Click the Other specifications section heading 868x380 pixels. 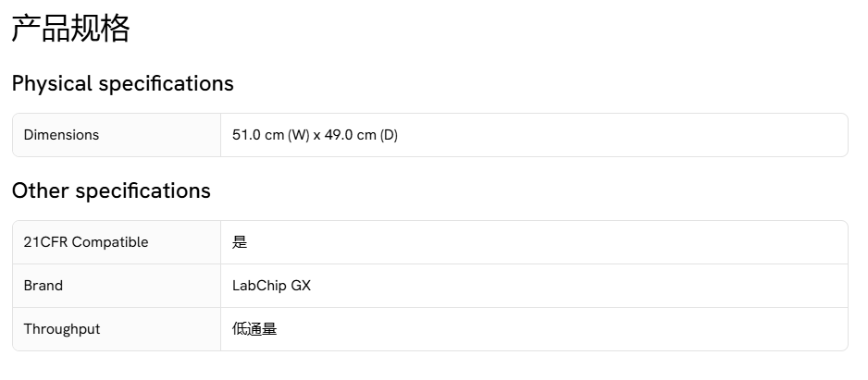coord(111,190)
